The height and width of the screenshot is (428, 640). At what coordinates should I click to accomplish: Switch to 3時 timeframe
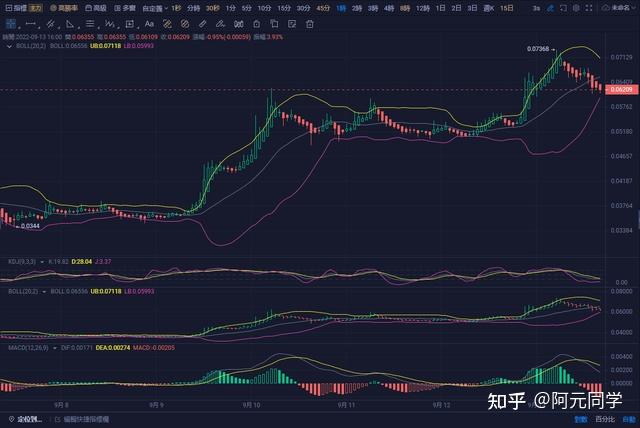pyautogui.click(x=373, y=8)
